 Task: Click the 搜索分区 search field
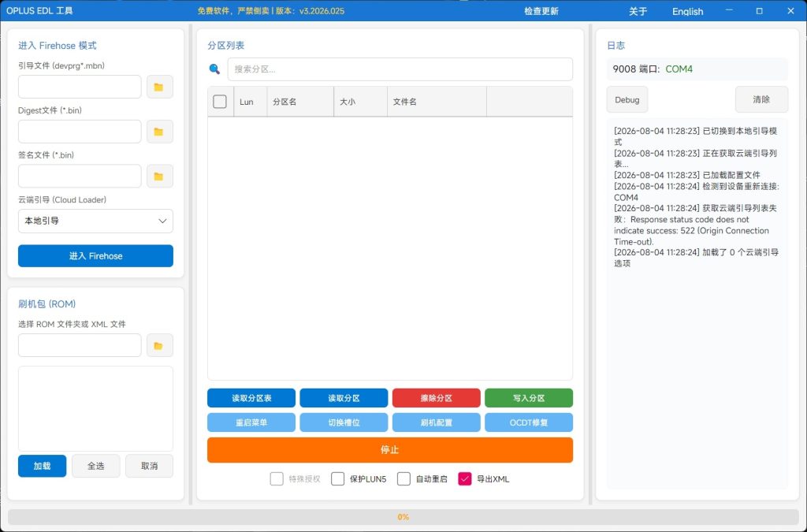point(400,69)
